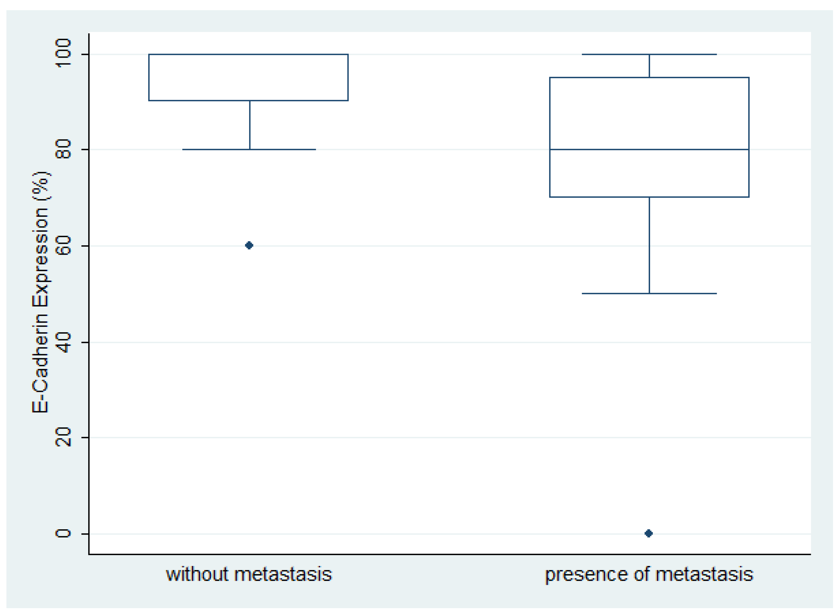This screenshot has height=616, width=840.
Task: Click the lower whisker cap at 50 percent
Action: tap(616, 294)
